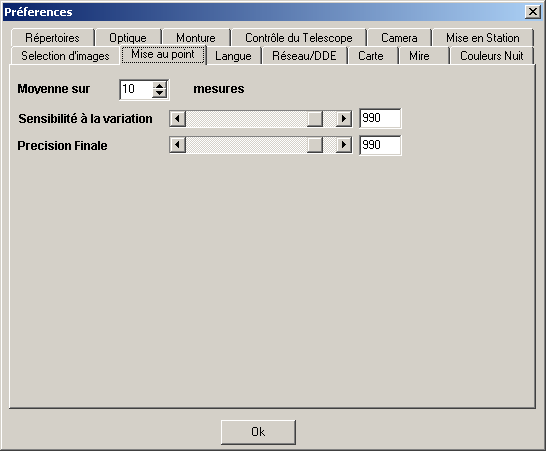Click the Precision Finale label

click(62, 146)
